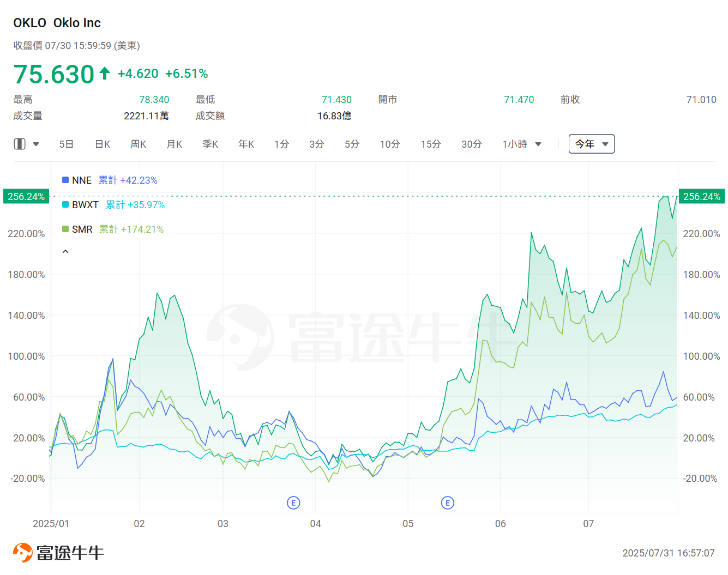Toggle the NNE comparison legend entry

point(82,180)
